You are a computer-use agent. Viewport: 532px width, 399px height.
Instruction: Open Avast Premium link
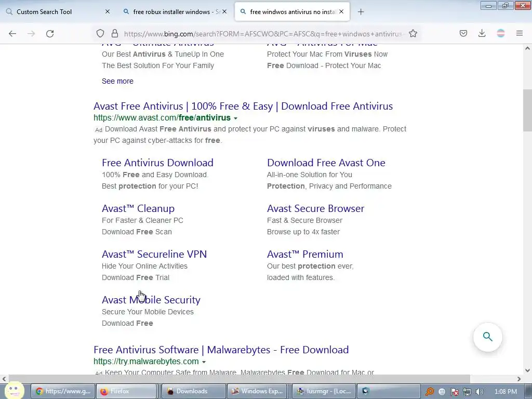pyautogui.click(x=305, y=255)
